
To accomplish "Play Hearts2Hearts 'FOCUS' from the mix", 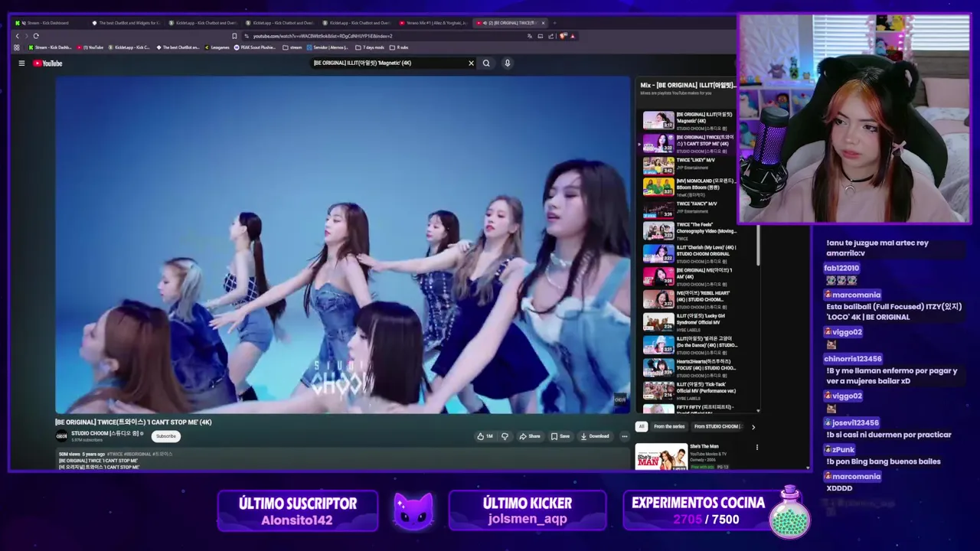I will 690,367.
